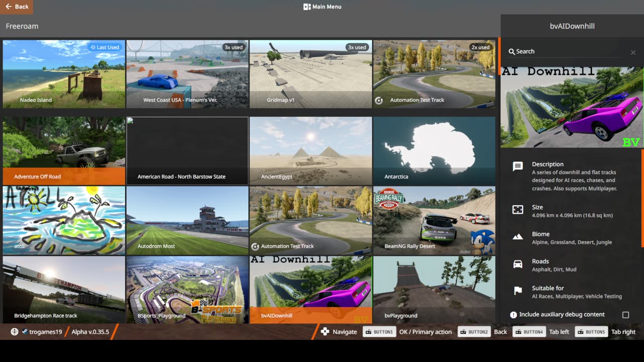This screenshot has width=644, height=362.
Task: Select the bvPlayground map
Action: click(x=434, y=290)
